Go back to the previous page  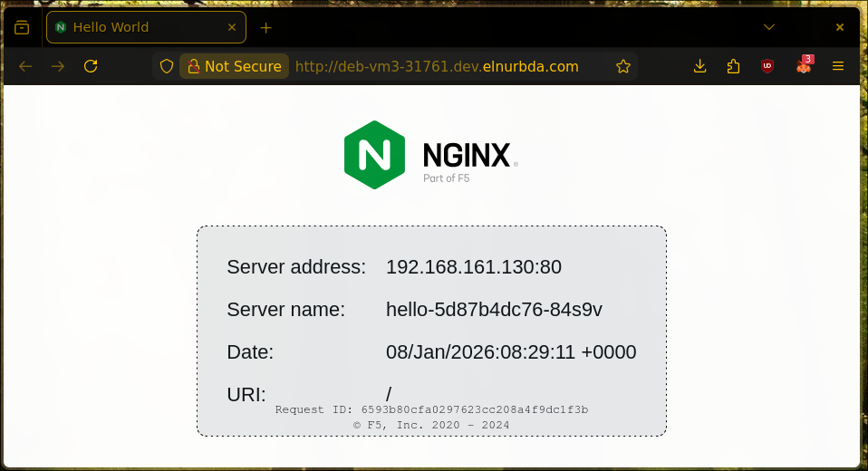pos(25,66)
